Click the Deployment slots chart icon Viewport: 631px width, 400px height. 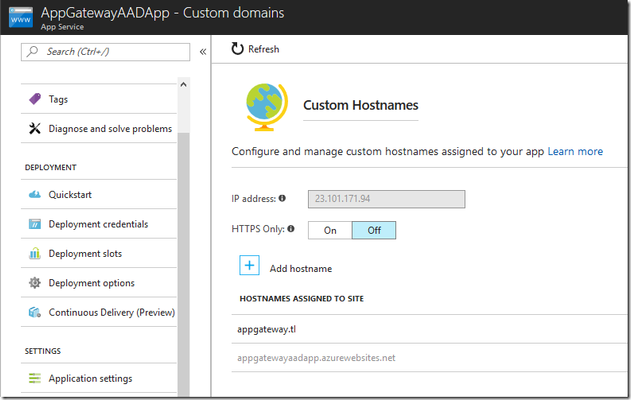coord(35,254)
